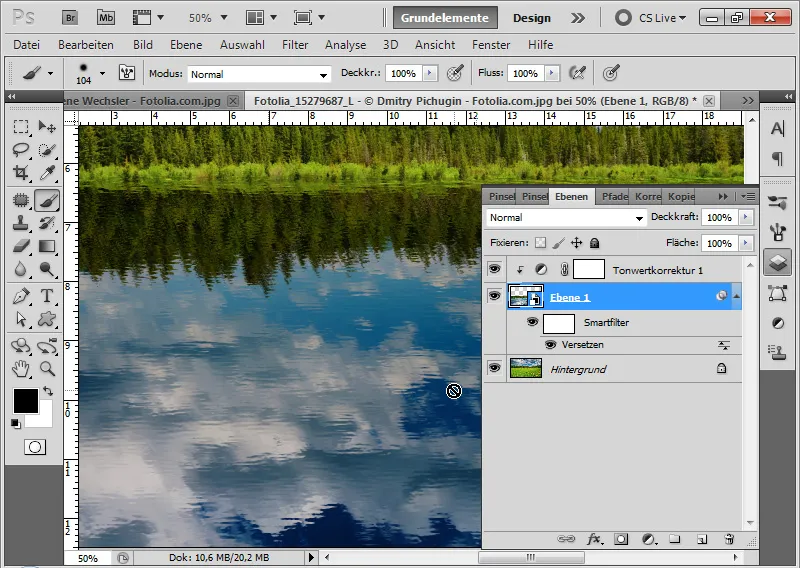Open layer Deckkraft slider arrow

click(745, 217)
